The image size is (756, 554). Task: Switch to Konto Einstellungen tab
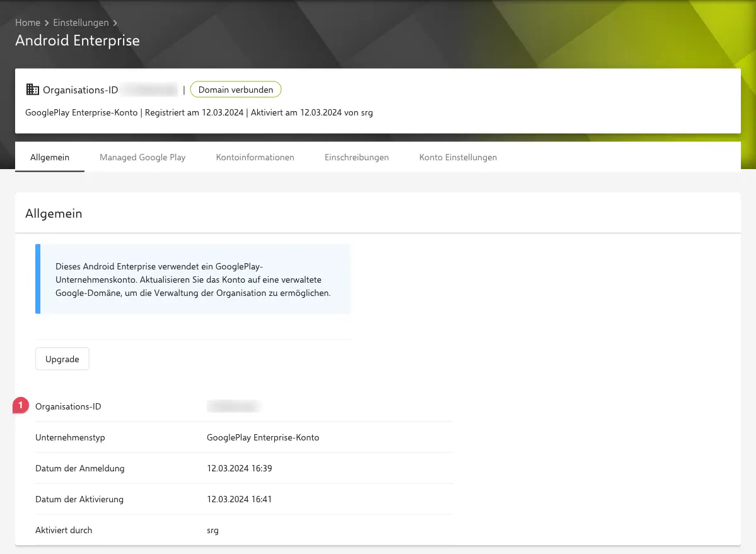458,157
